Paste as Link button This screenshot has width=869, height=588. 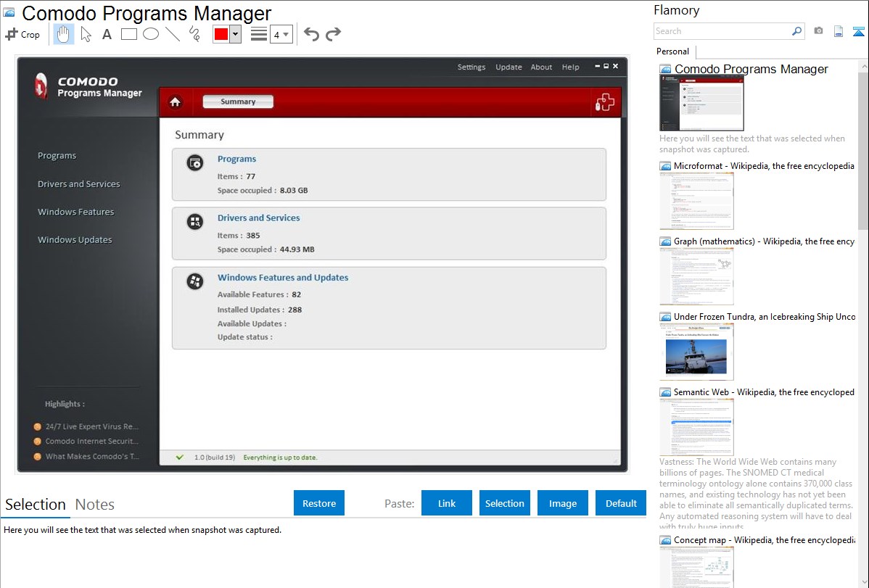pyautogui.click(x=447, y=503)
